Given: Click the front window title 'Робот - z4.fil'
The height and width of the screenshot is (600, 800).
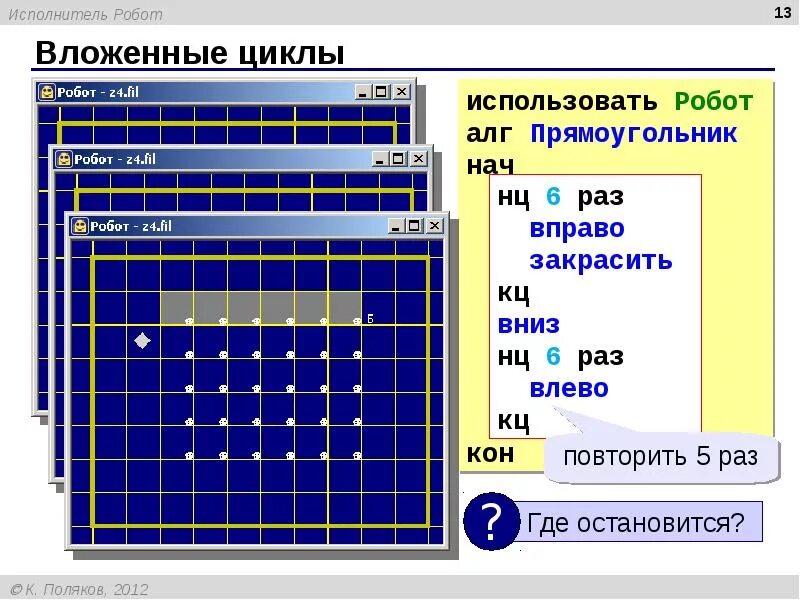Looking at the screenshot, I should (x=131, y=226).
